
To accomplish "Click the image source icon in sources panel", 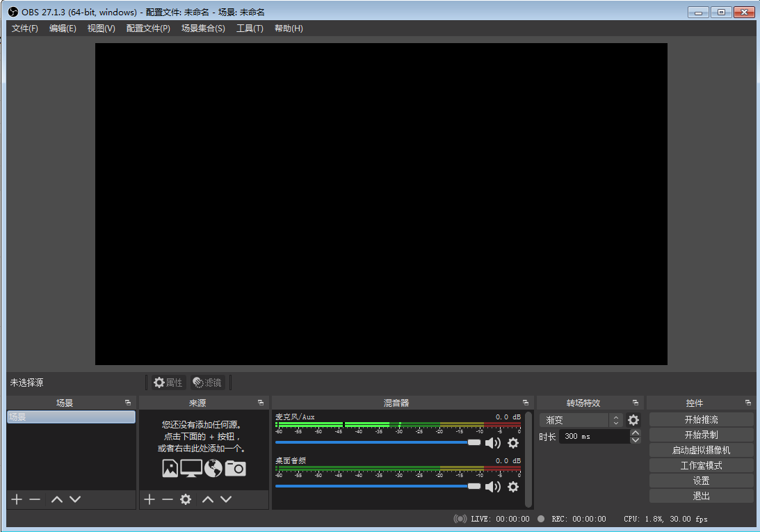I will tap(170, 468).
